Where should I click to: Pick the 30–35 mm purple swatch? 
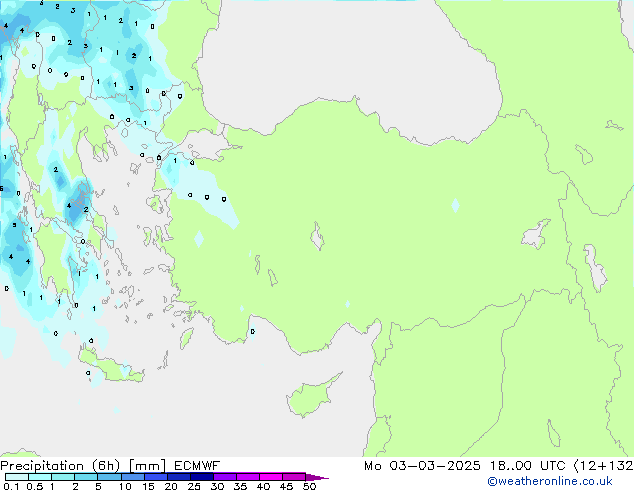point(225,477)
